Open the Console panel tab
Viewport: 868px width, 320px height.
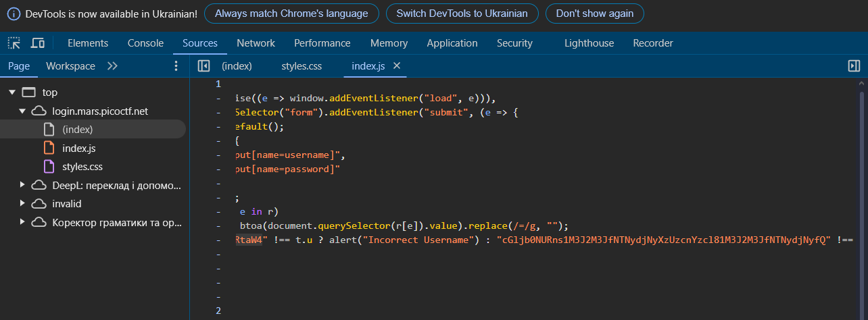tap(145, 43)
